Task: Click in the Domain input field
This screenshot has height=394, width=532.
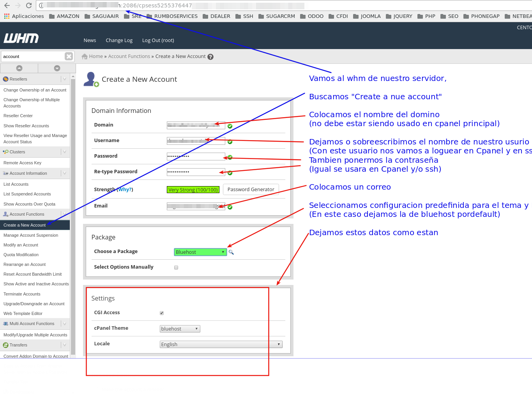Action: click(x=196, y=125)
